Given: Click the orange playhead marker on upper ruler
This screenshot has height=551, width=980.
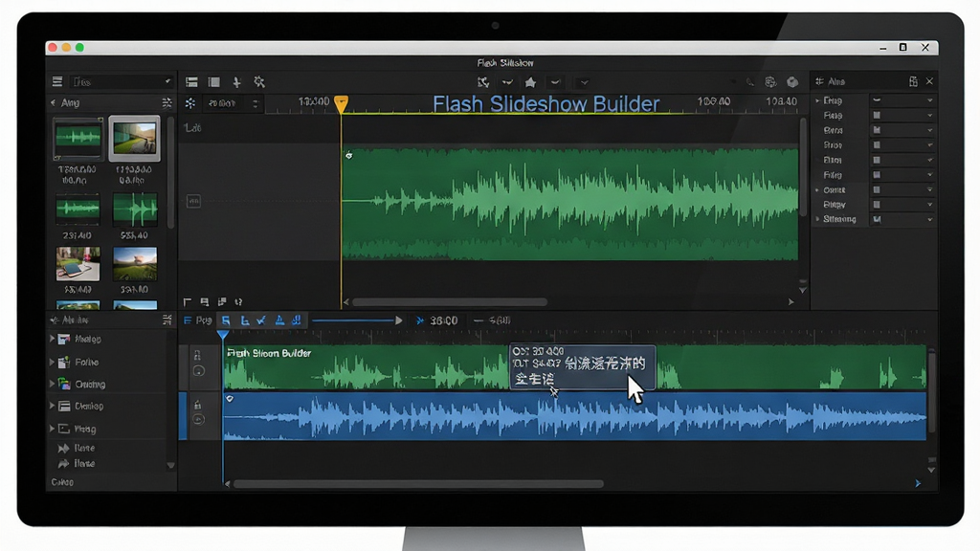Looking at the screenshot, I should coord(342,103).
